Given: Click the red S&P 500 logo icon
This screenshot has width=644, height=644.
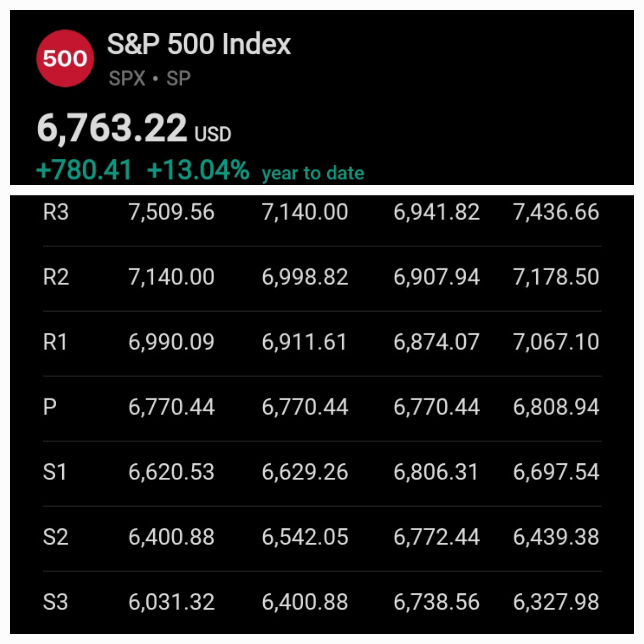Looking at the screenshot, I should point(65,58).
